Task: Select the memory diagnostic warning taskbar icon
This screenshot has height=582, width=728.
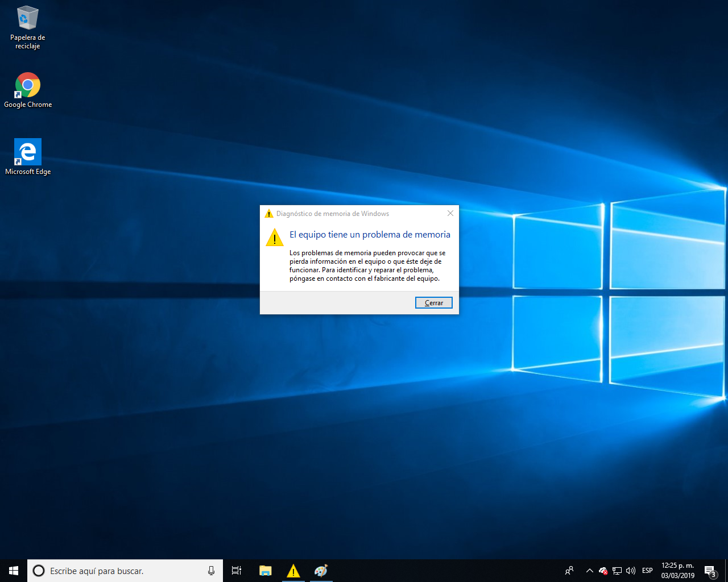Action: (x=293, y=571)
